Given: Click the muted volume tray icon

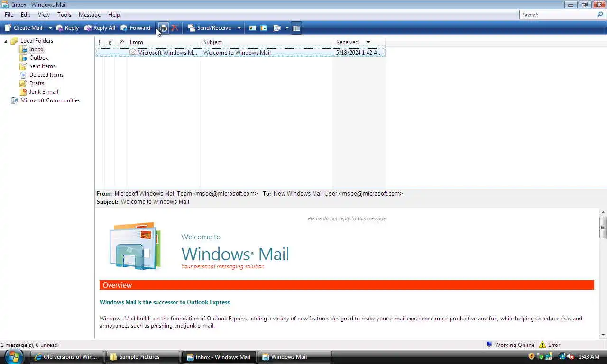Looking at the screenshot, I should coord(571,356).
